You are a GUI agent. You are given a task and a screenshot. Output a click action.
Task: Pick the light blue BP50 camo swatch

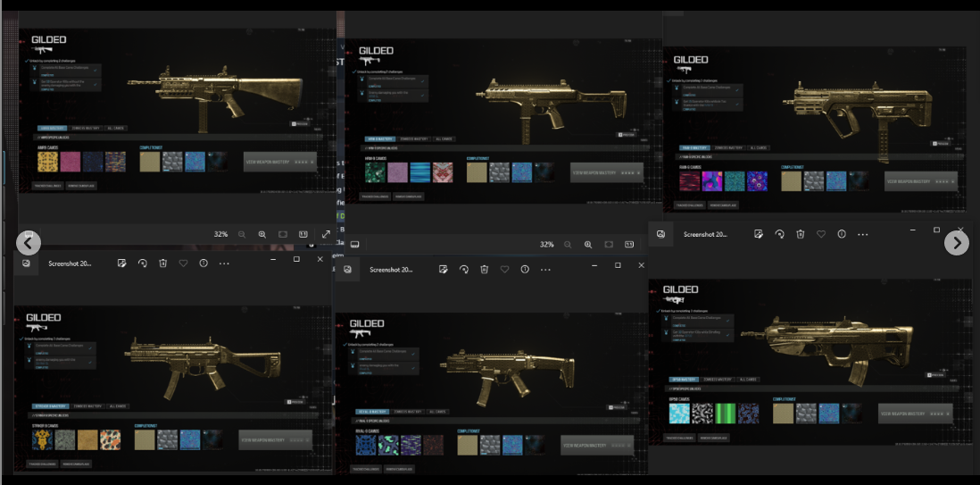tap(679, 413)
